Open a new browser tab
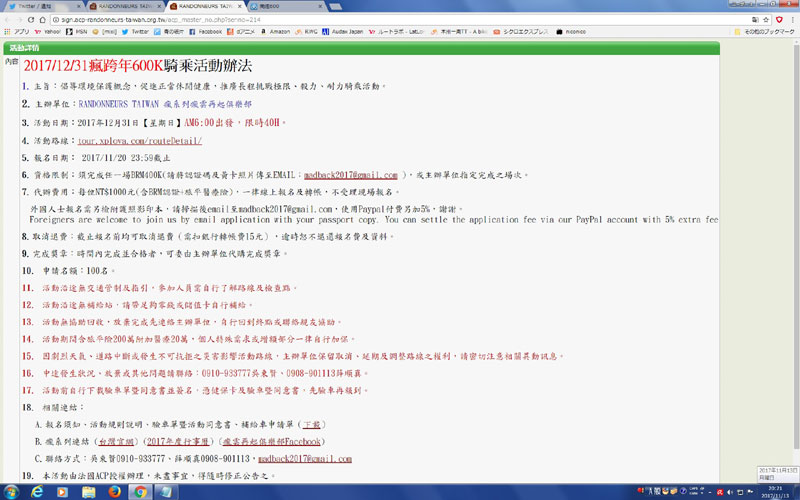 tap(335, 6)
